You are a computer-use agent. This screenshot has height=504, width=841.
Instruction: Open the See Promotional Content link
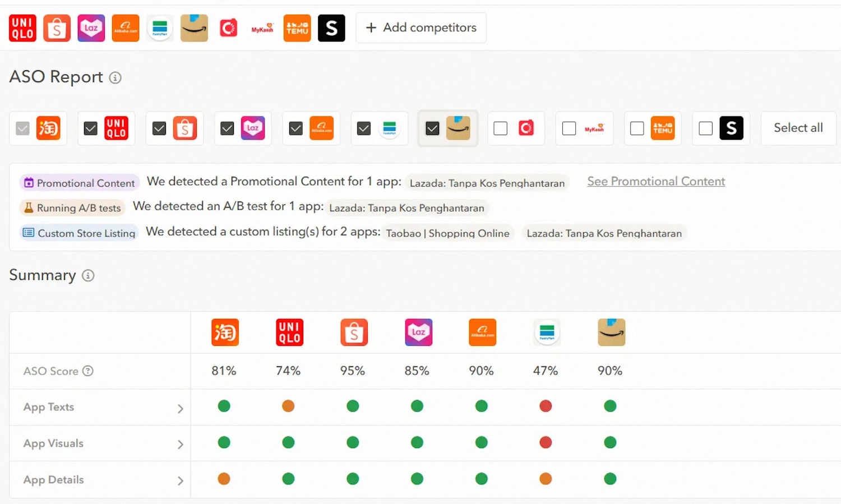click(656, 181)
